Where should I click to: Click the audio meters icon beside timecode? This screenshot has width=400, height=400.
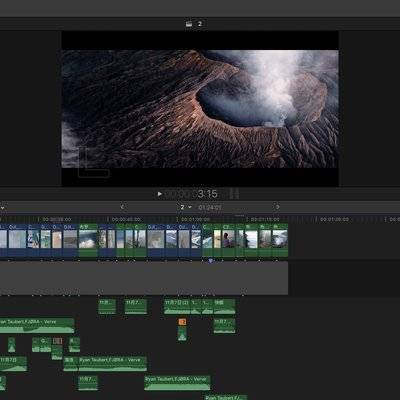click(x=234, y=194)
